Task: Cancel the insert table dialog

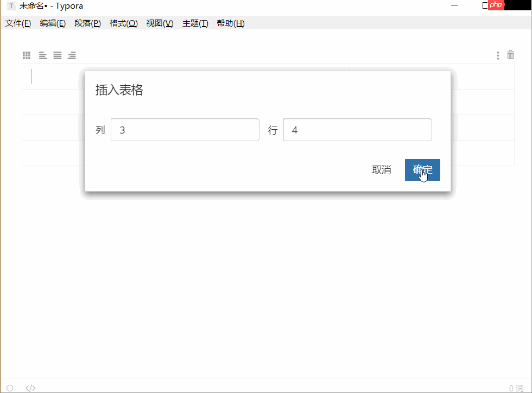Action: pos(382,170)
